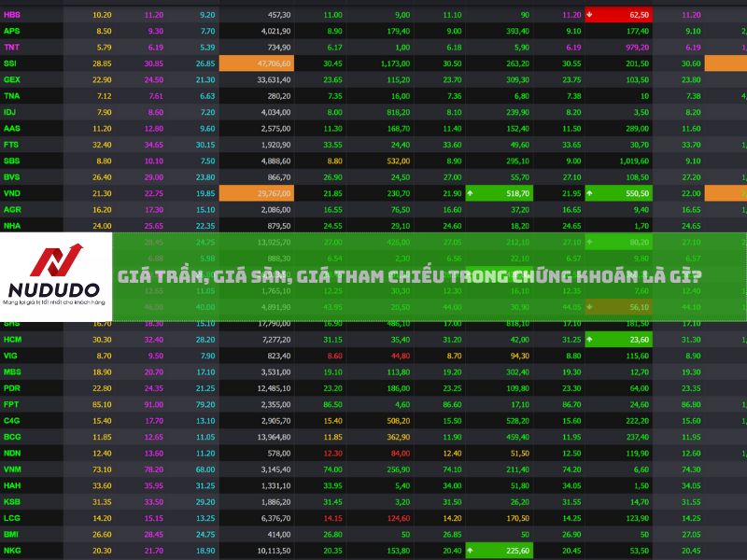The width and height of the screenshot is (747, 560).
Task: Select the APS ticker symbol
Action: pyautogui.click(x=12, y=31)
